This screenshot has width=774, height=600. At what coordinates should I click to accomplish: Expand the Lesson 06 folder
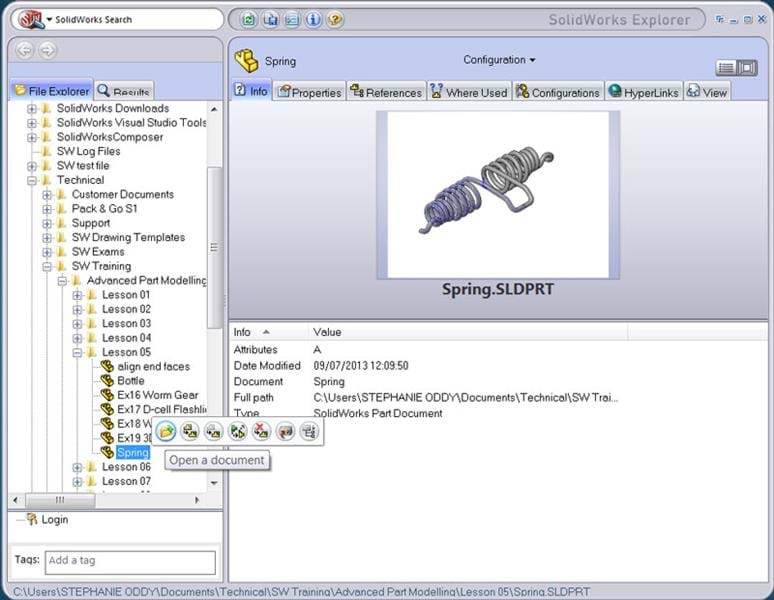(77, 467)
